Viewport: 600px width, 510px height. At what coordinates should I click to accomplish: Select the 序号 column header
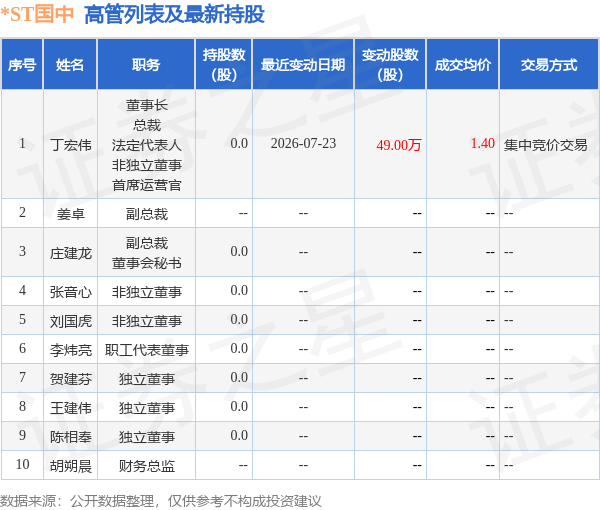point(22,65)
